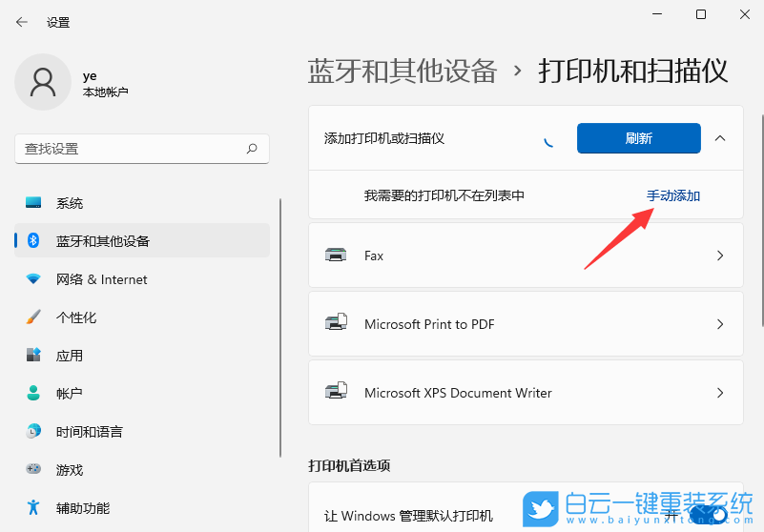Minimize the Settings window
Viewport: 764px width, 532px height.
[x=657, y=14]
